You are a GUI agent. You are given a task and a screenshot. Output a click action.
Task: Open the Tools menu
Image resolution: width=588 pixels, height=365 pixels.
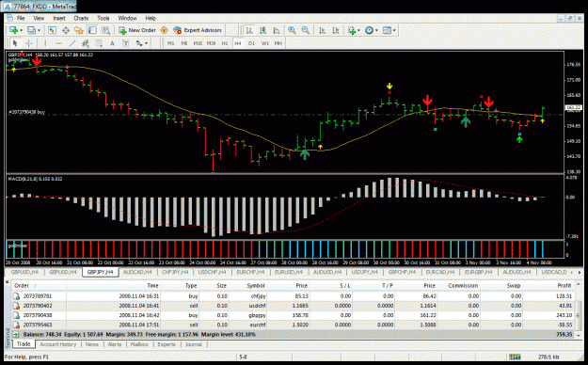103,18
